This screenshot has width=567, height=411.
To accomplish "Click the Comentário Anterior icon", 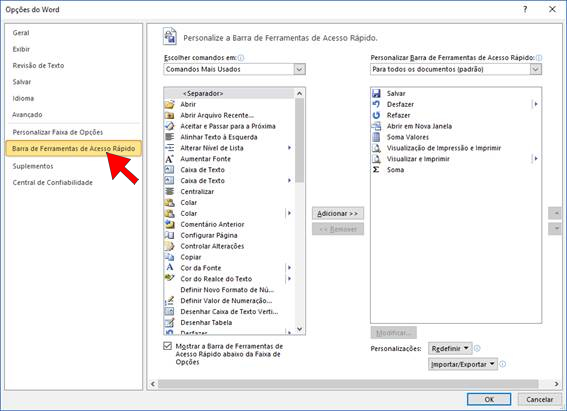I will coord(169,224).
